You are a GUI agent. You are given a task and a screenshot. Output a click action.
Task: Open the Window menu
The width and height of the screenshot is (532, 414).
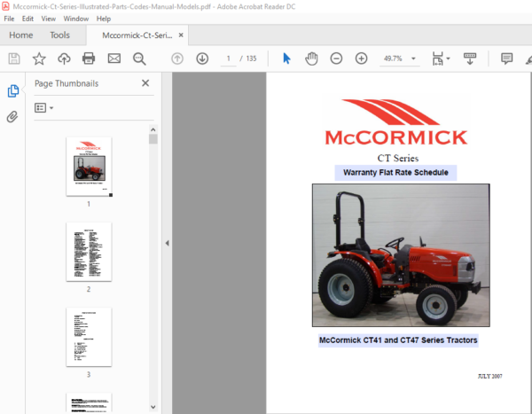point(76,19)
